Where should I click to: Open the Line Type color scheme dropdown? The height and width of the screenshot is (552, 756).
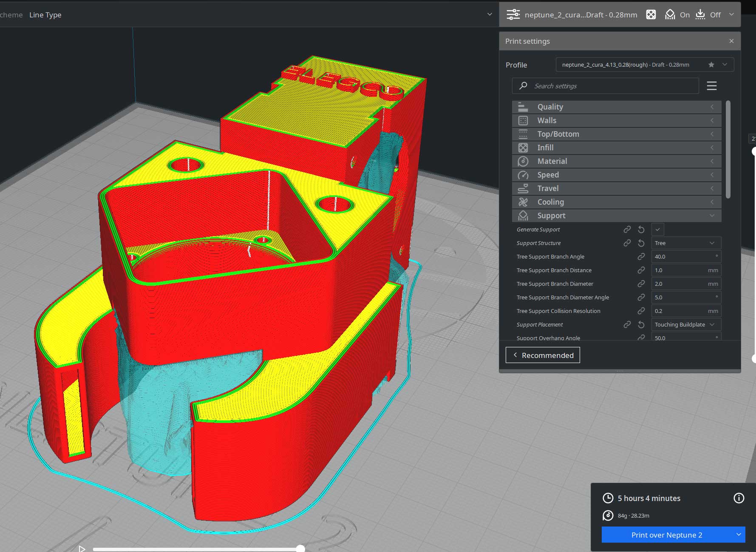tap(260, 14)
